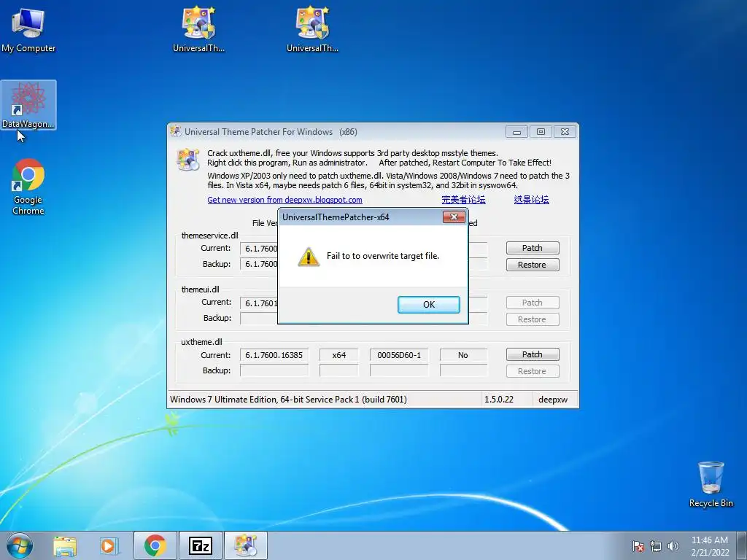Patch themeservice.dll

[532, 248]
